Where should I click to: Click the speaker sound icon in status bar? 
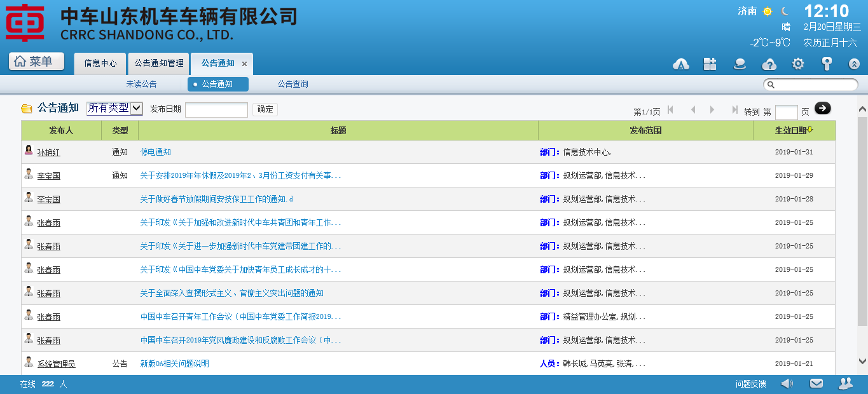point(787,384)
